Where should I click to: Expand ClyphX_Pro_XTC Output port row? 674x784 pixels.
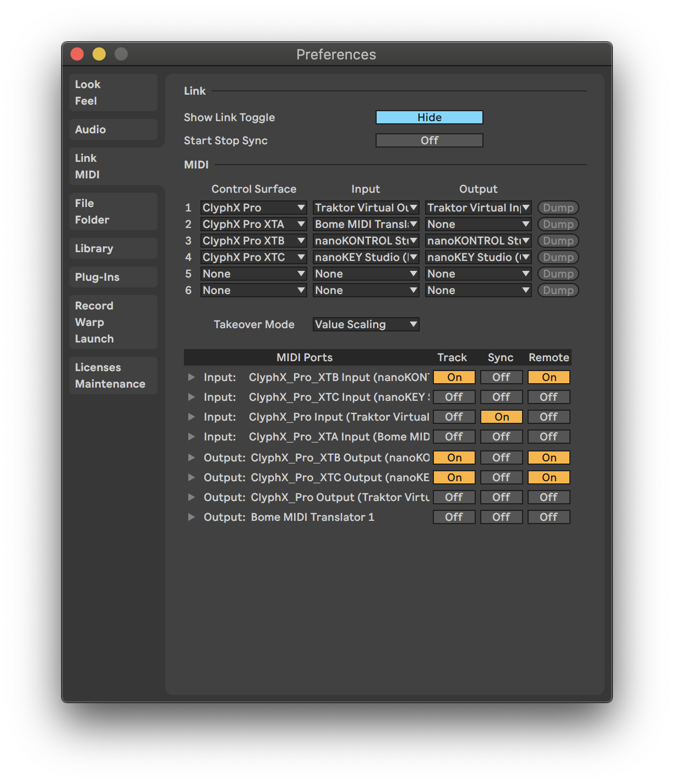click(x=191, y=477)
